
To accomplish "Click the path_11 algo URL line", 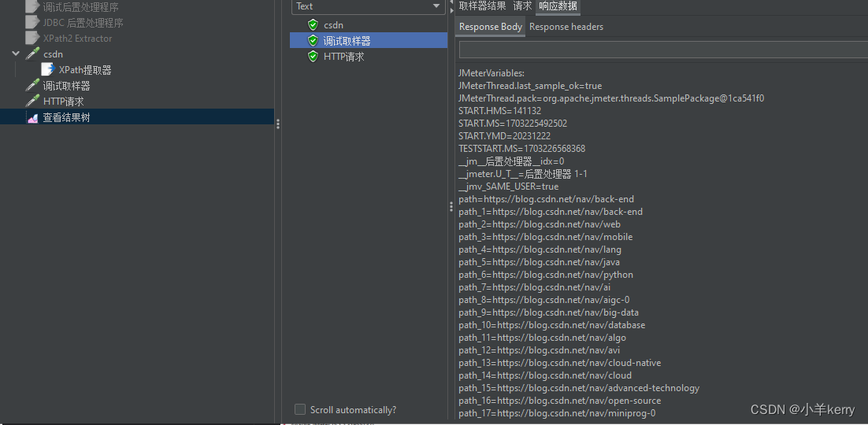I will pyautogui.click(x=543, y=338).
